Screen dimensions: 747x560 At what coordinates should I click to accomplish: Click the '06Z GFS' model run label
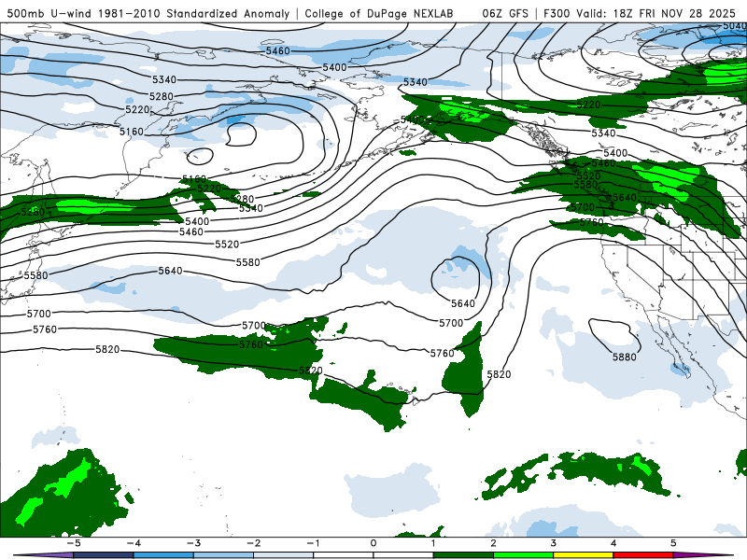[505, 13]
